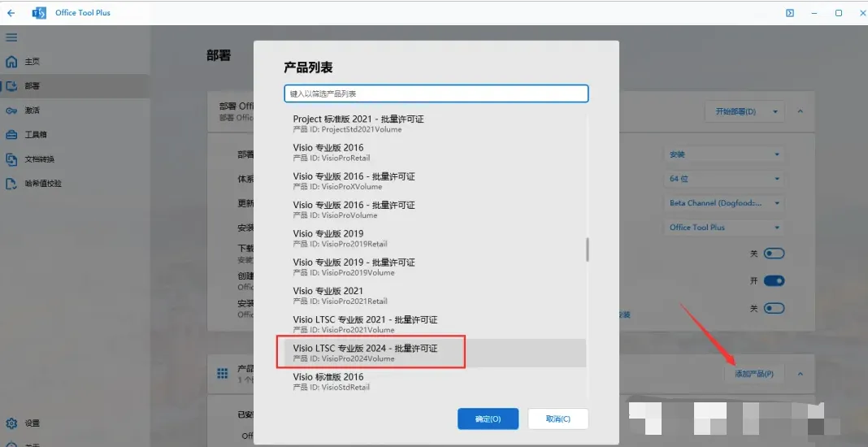Open the 64 位 architecture dropdown

(724, 179)
